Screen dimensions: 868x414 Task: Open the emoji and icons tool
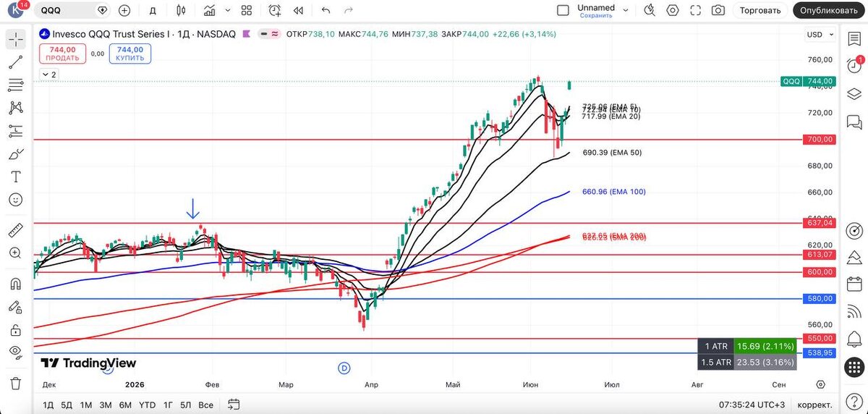click(x=15, y=199)
